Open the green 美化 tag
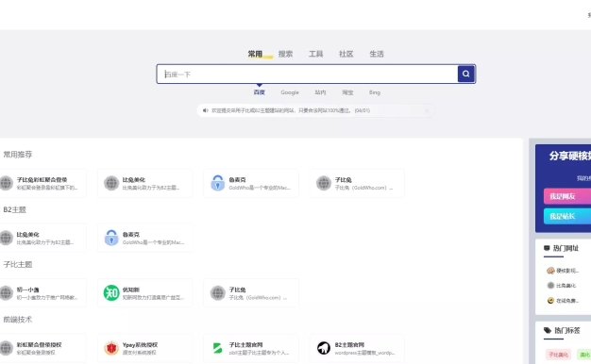591x364 pixels. tap(584, 355)
